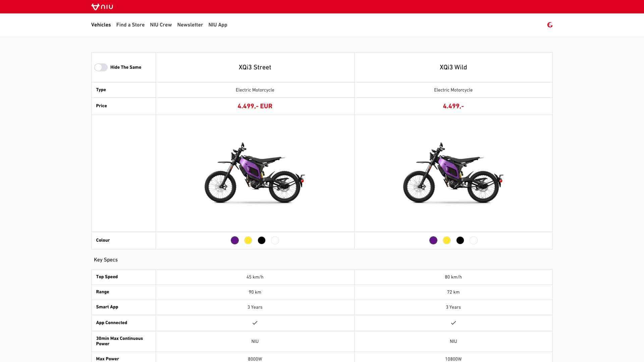Select black colour for XQi3 Wild
The height and width of the screenshot is (362, 644).
coord(460,240)
